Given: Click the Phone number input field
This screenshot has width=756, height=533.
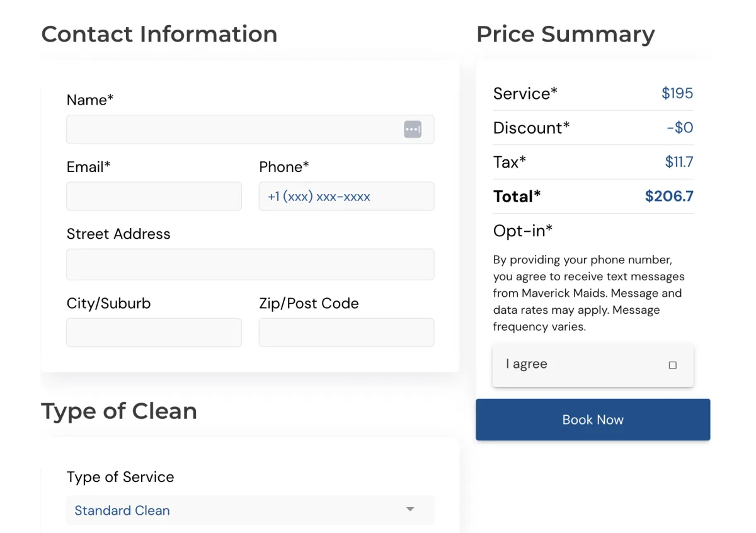Looking at the screenshot, I should [346, 197].
